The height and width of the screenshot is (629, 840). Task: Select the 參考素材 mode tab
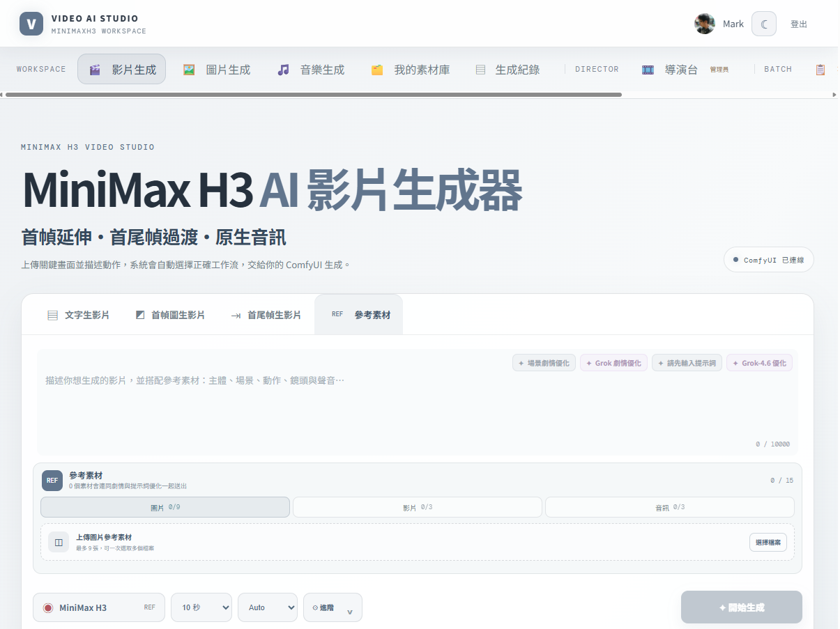[x=359, y=315]
